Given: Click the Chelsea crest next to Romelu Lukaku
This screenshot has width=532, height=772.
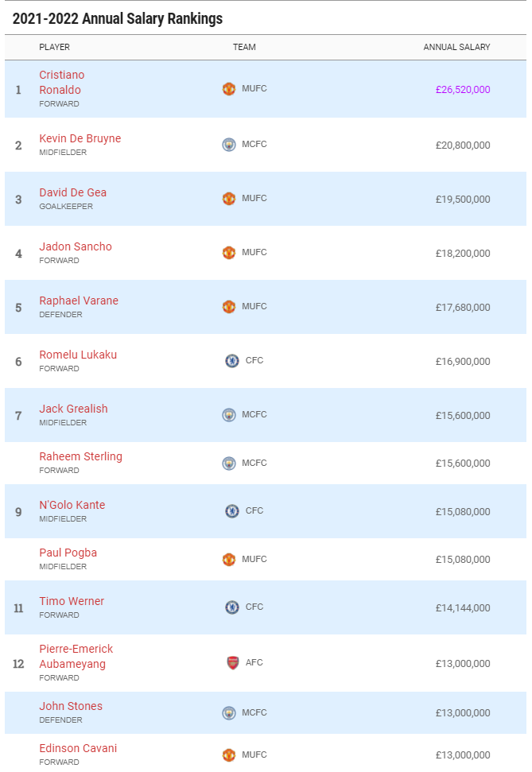Looking at the screenshot, I should pos(232,360).
